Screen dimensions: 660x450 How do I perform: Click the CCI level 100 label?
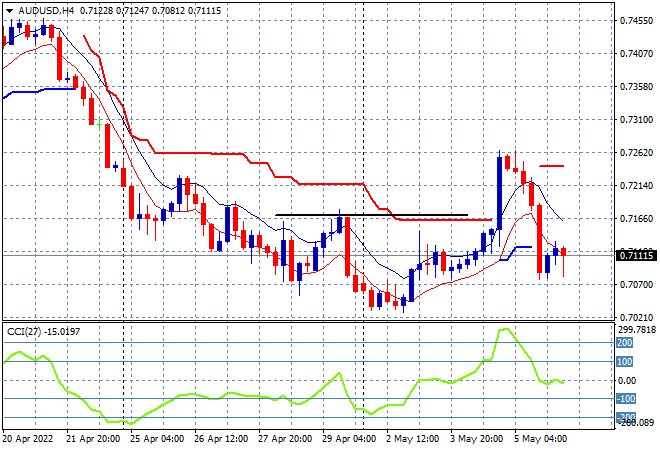point(625,362)
